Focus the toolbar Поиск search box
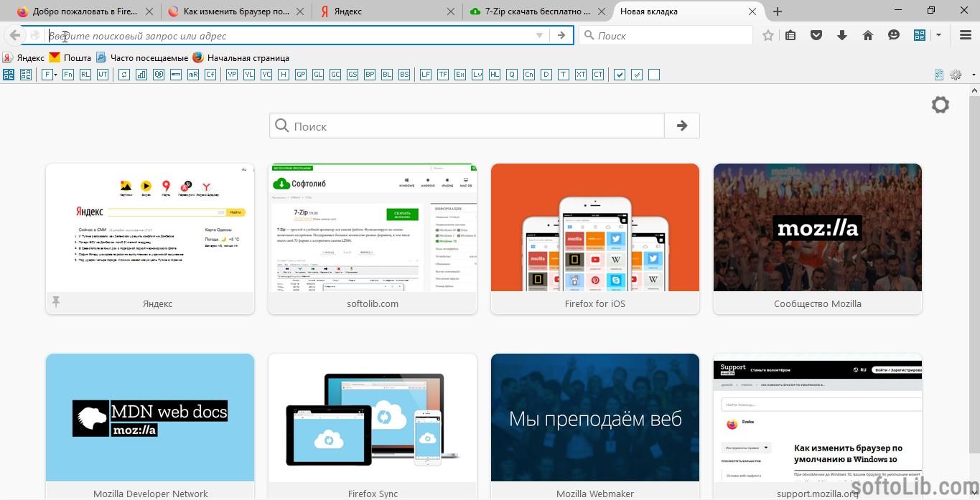 coord(666,35)
